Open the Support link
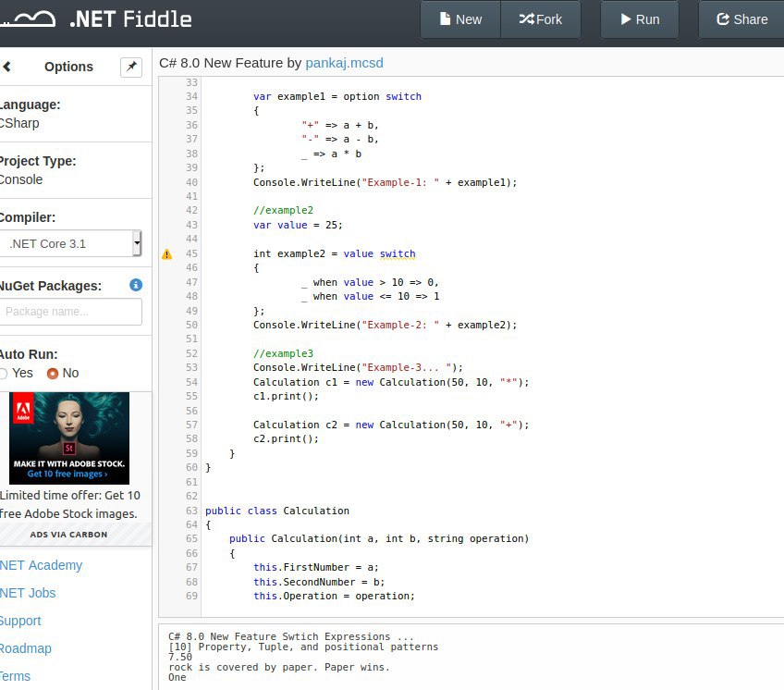 [20, 621]
